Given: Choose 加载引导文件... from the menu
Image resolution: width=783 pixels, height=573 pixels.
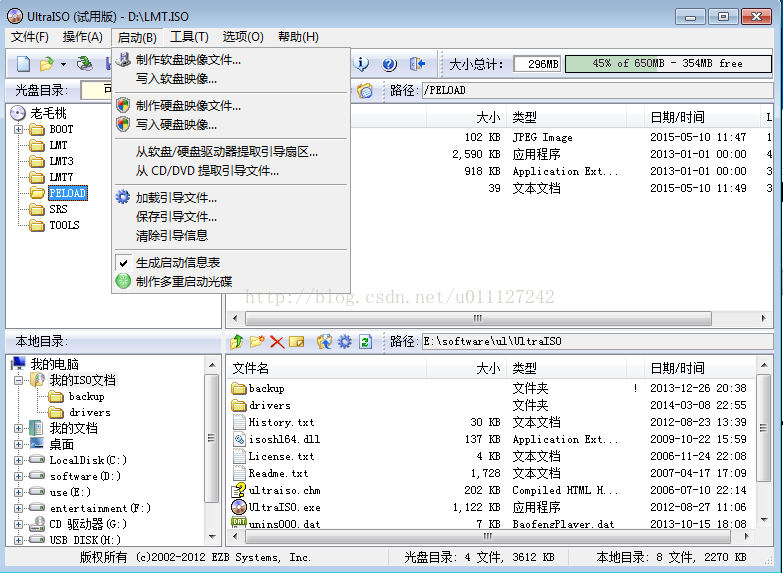Looking at the screenshot, I should [x=176, y=198].
